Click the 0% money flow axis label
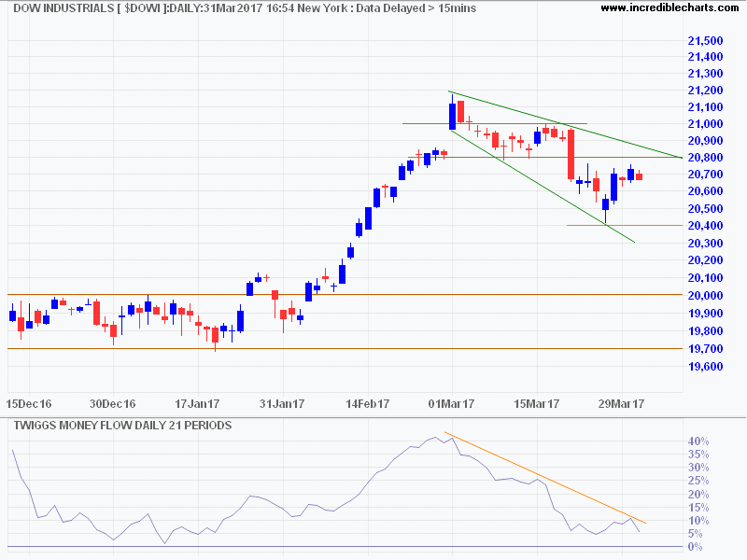Viewport: 747px width, 560px height. (696, 547)
